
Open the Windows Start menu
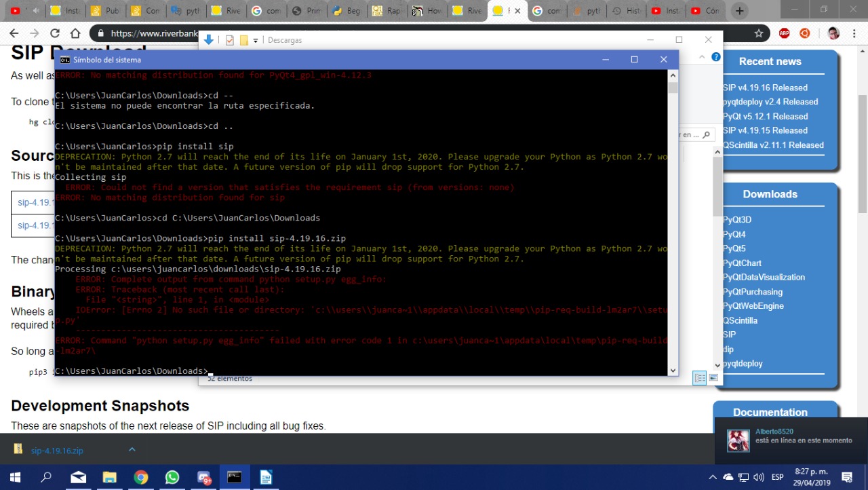[x=15, y=477]
